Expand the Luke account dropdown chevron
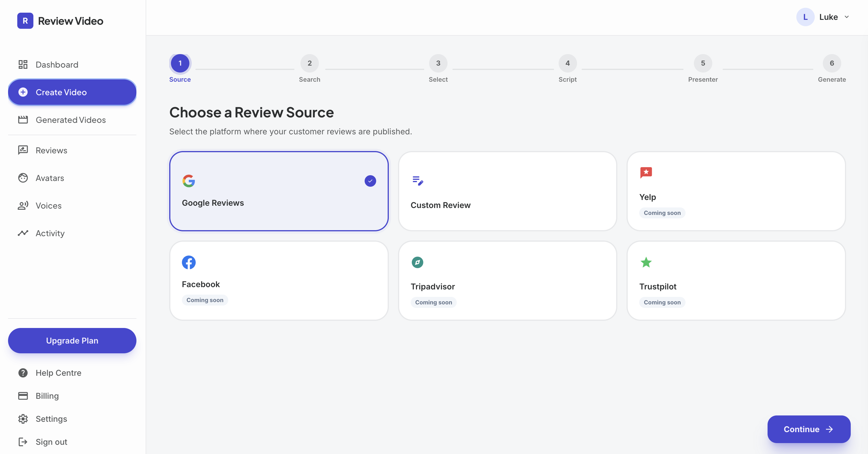 846,17
